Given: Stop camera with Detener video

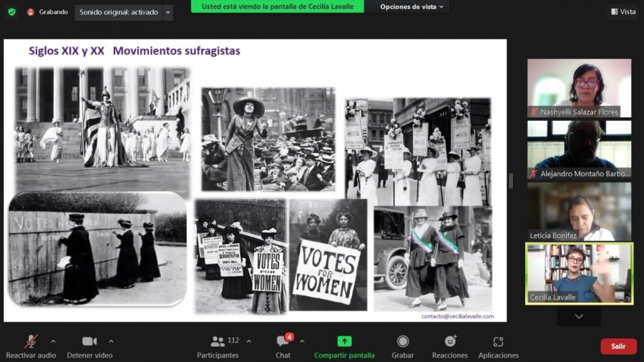Looking at the screenshot, I should click(x=89, y=342).
